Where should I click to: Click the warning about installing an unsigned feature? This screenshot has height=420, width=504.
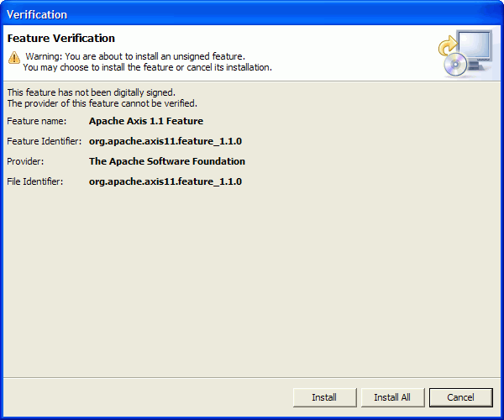pos(135,56)
